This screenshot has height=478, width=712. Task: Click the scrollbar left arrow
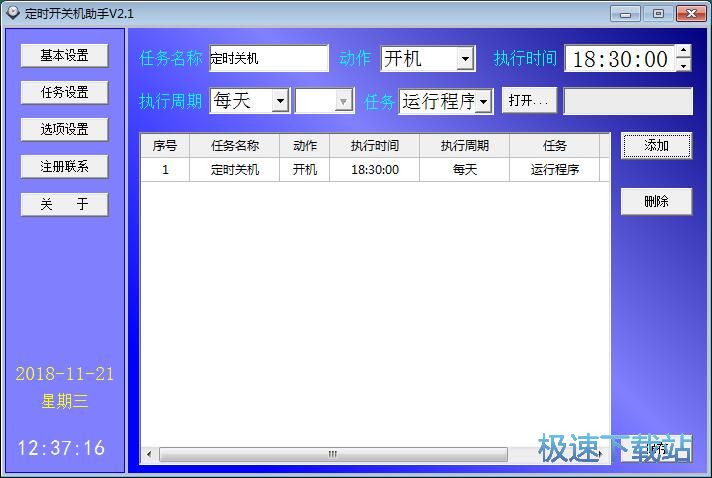(149, 454)
